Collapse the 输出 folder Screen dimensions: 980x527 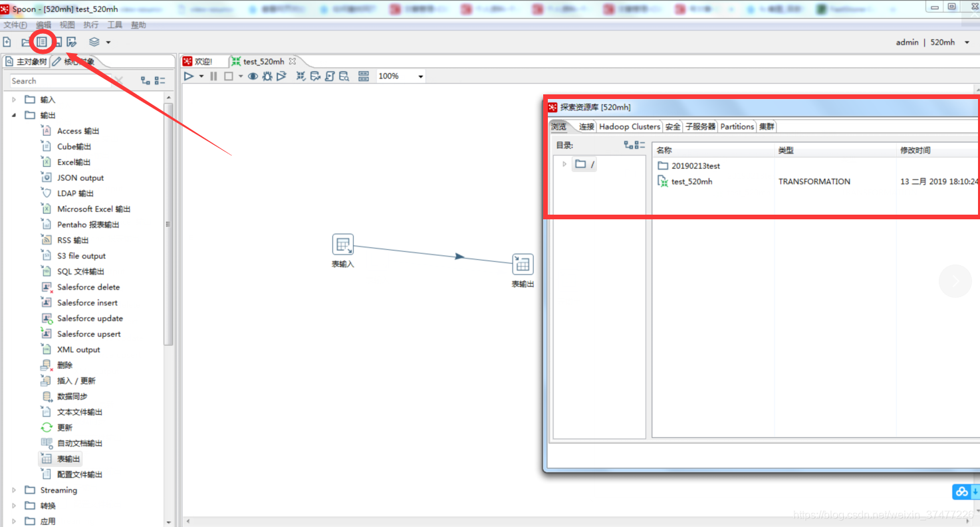point(14,116)
